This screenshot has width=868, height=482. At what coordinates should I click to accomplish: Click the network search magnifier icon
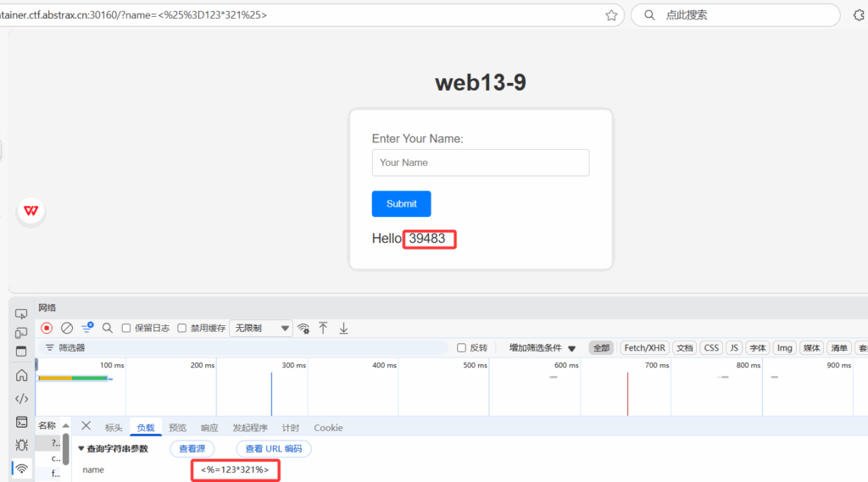108,328
